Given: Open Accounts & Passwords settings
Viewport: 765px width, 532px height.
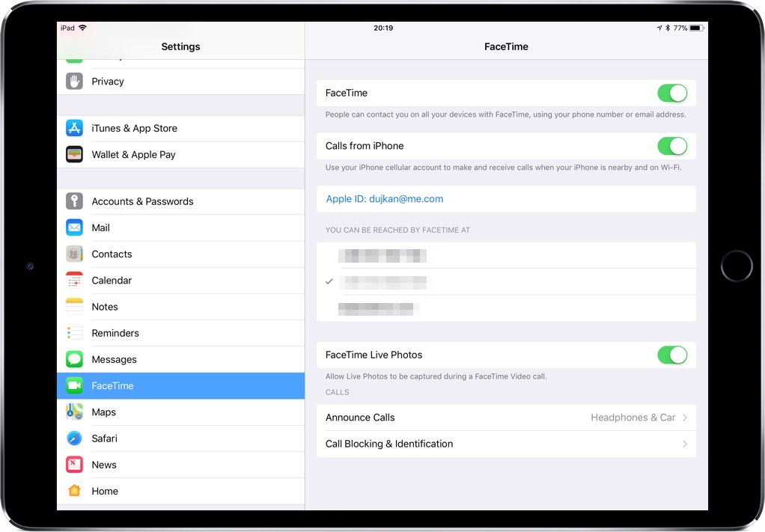Looking at the screenshot, I should coord(180,201).
